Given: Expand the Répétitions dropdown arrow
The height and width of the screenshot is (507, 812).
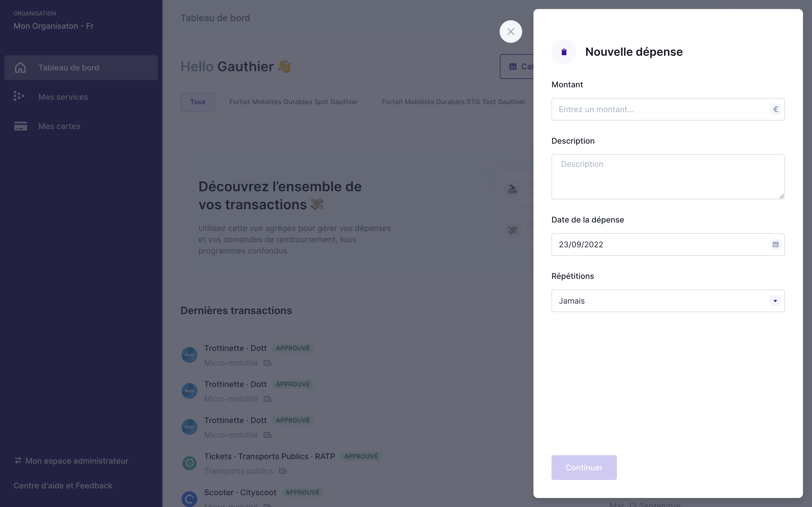Looking at the screenshot, I should [x=775, y=301].
